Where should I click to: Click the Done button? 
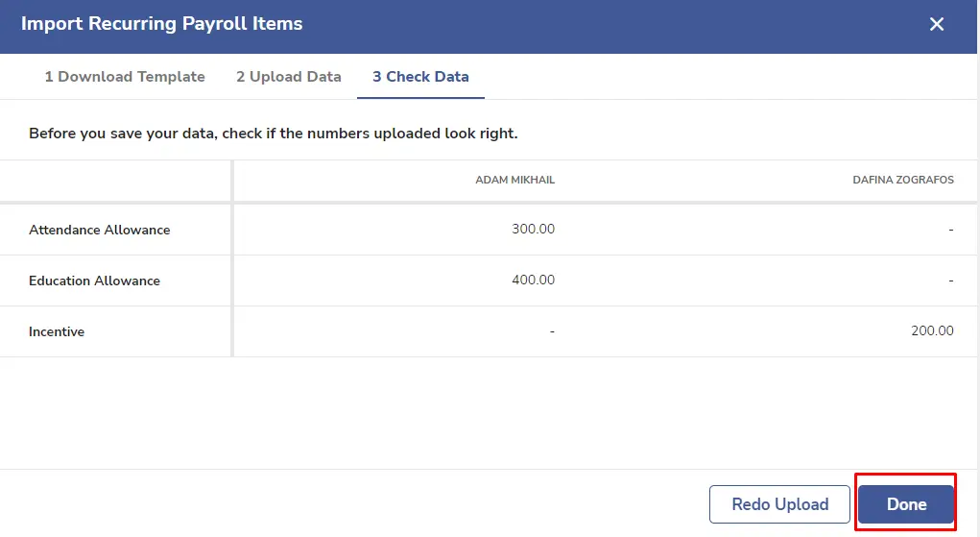[x=906, y=503]
